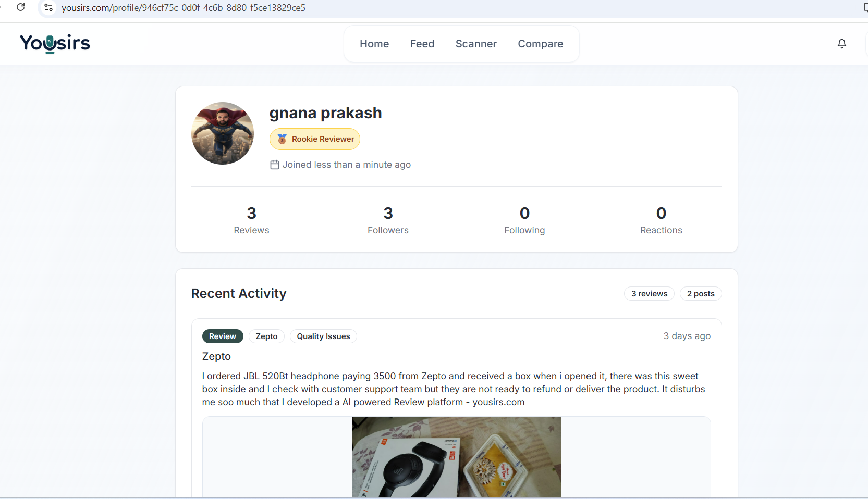This screenshot has width=868, height=499.
Task: Click the calendar icon beside Joined date
Action: point(275,165)
